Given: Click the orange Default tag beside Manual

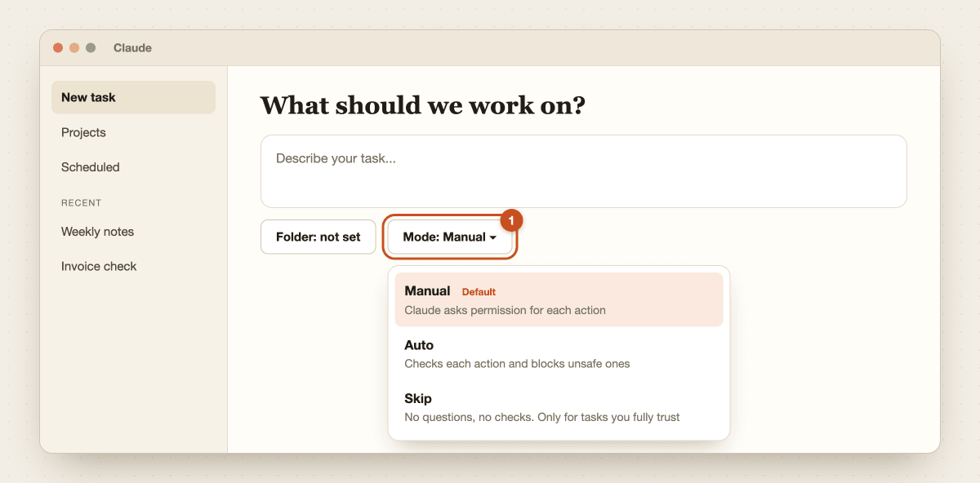Looking at the screenshot, I should (x=479, y=292).
